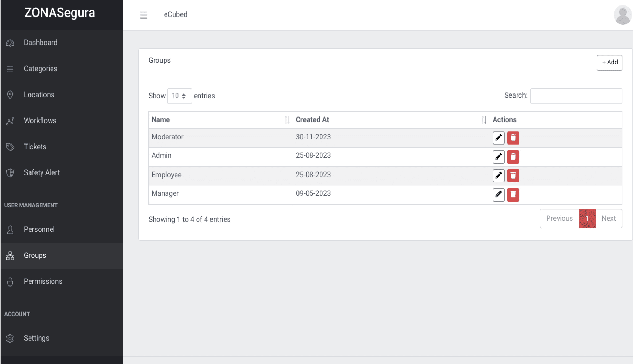Open the Permissions page

pos(62,281)
